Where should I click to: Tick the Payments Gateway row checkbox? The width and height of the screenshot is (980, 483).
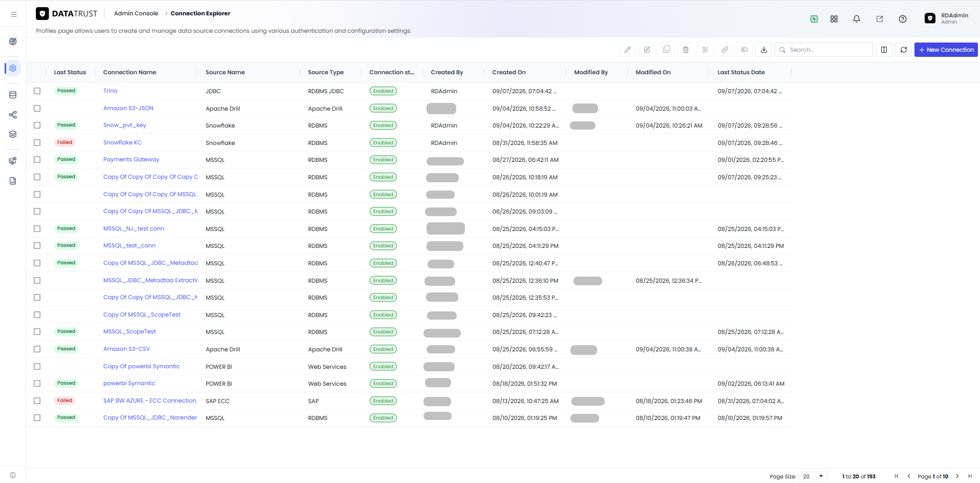[x=37, y=159]
